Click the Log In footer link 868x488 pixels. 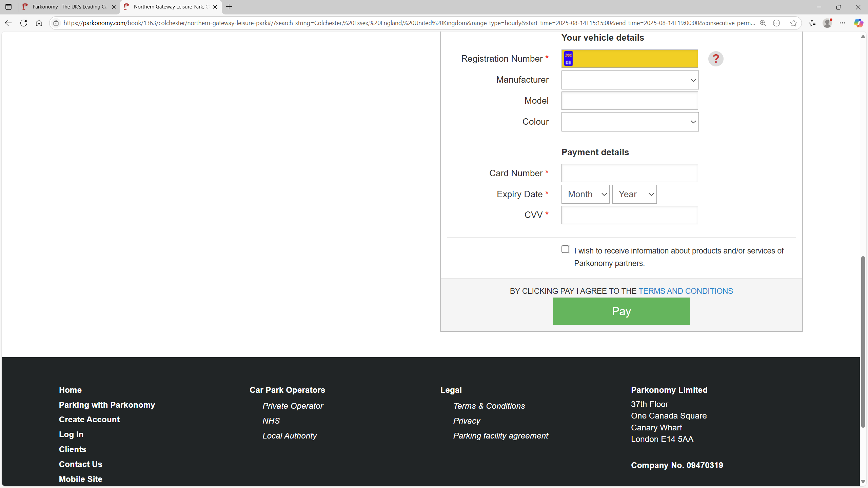[71, 434]
